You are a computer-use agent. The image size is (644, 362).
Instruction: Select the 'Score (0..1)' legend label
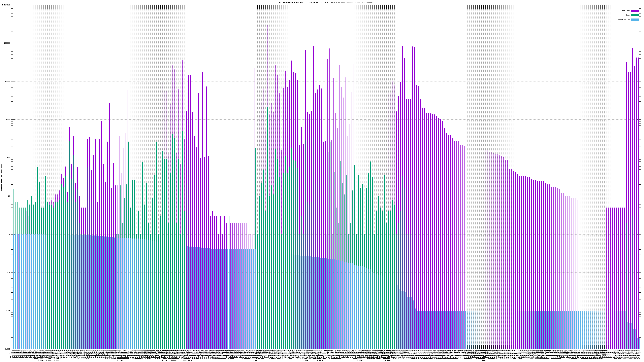click(x=624, y=20)
